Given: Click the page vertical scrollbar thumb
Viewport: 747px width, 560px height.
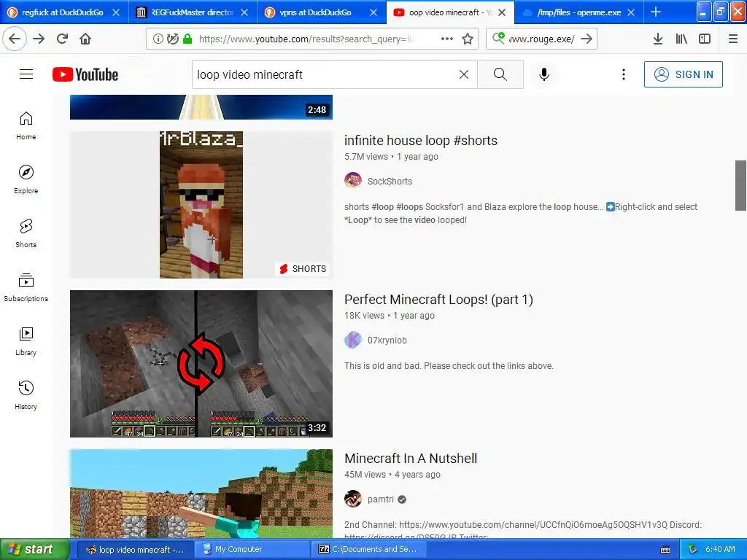Looking at the screenshot, I should click(740, 185).
